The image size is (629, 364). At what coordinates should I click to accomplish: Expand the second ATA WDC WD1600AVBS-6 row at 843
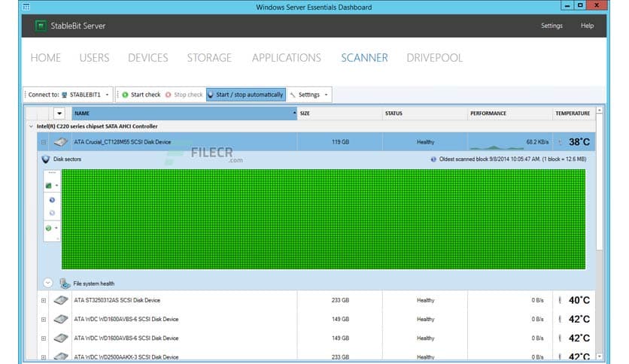pyautogui.click(x=44, y=338)
